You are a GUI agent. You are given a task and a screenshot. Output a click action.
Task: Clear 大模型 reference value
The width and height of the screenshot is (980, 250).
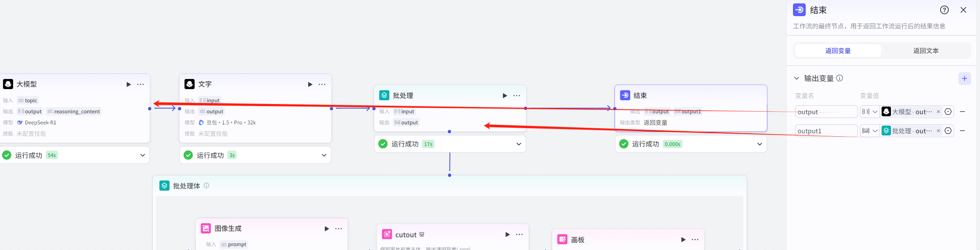[x=938, y=112]
